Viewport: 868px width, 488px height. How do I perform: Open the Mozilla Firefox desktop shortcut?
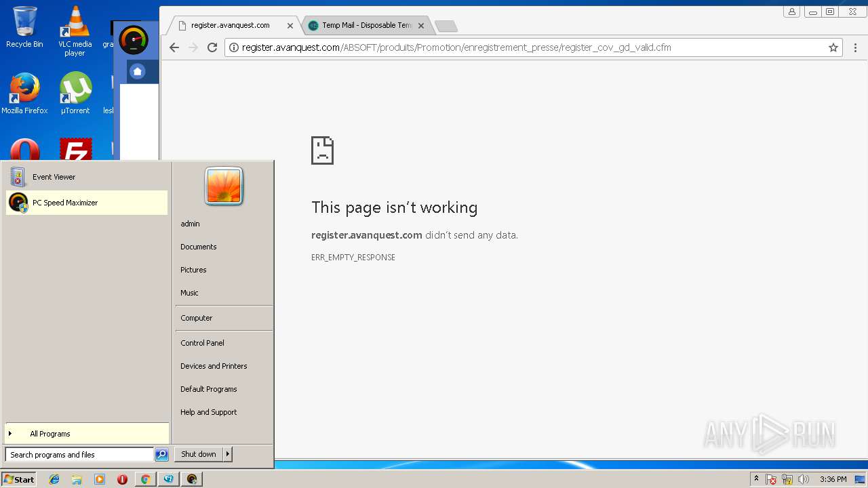click(24, 94)
